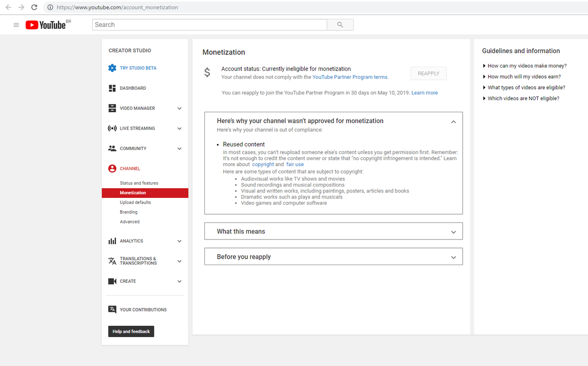The width and height of the screenshot is (588, 366).
Task: Open the copyright link
Action: 263,165
